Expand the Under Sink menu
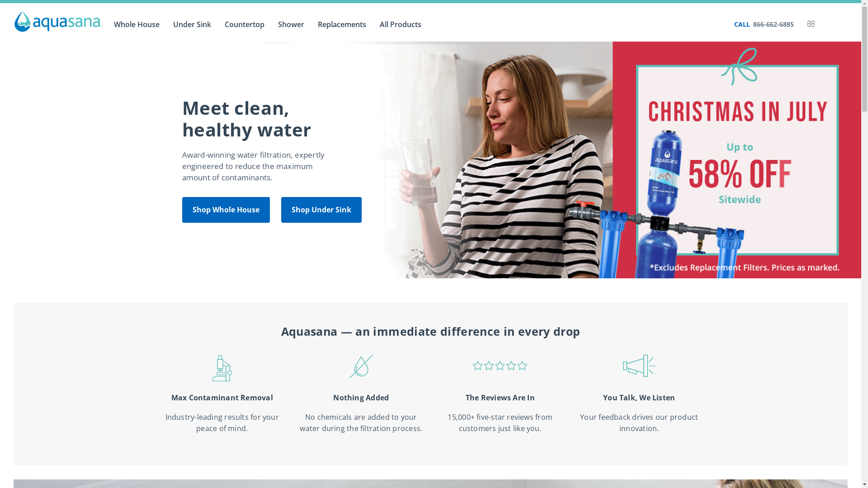Screen dimensions: 868x488 [x=192, y=24]
